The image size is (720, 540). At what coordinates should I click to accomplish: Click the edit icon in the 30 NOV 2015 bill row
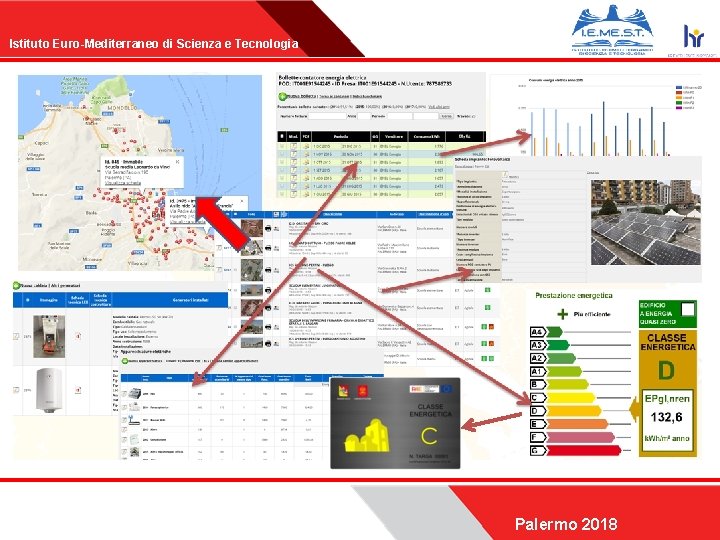tap(293, 154)
